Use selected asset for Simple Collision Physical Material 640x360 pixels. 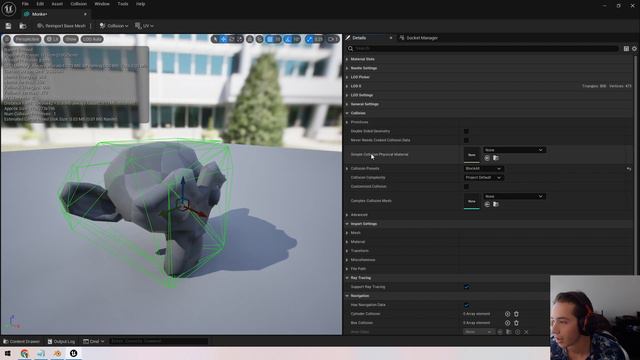click(x=487, y=158)
